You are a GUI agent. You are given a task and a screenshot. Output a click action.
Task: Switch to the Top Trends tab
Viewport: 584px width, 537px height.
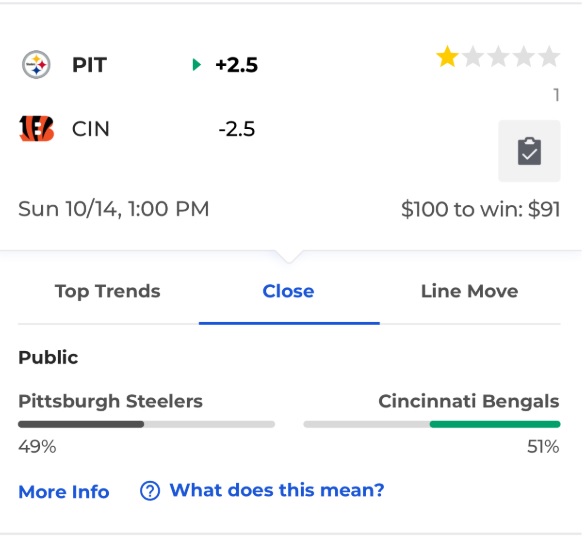[108, 291]
